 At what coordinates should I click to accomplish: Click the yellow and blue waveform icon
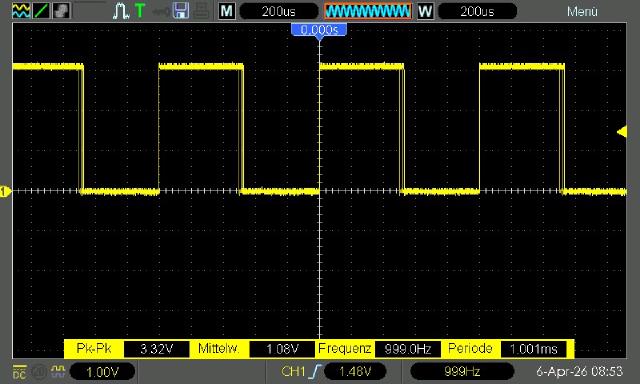[21, 11]
